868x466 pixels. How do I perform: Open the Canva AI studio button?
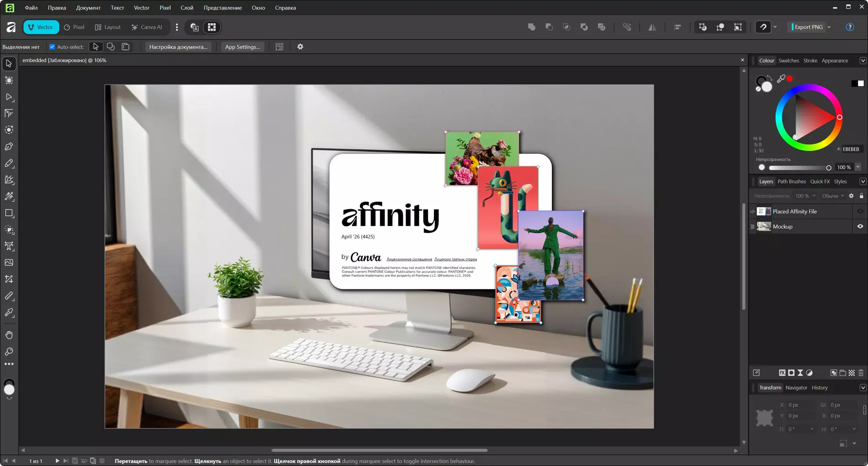tap(147, 27)
